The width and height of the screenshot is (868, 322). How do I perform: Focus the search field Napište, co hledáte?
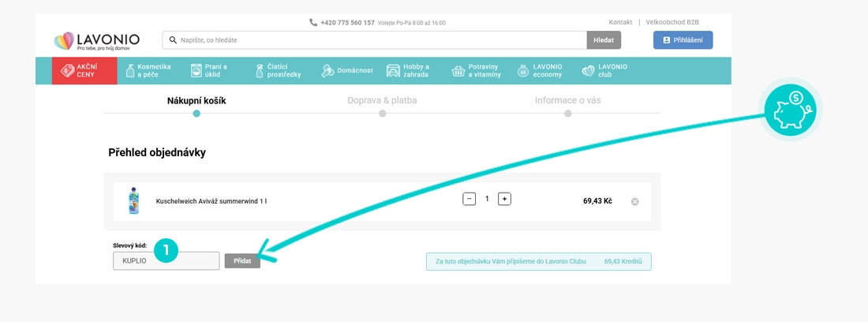coord(375,40)
